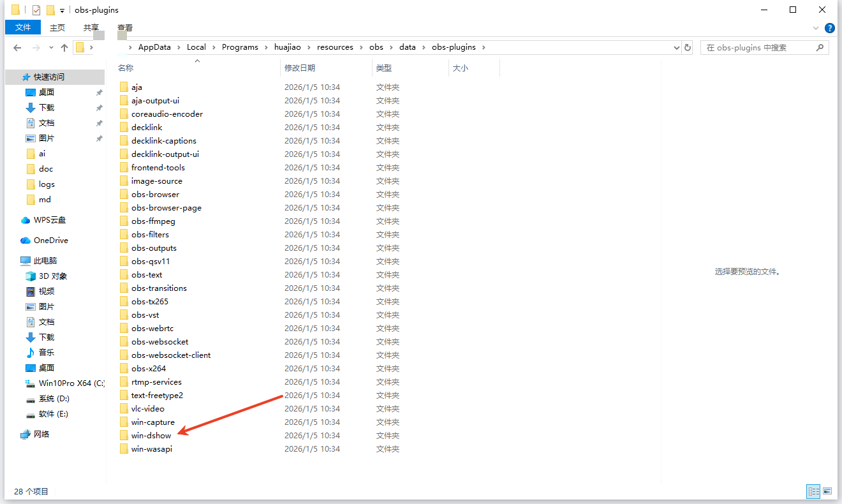842x504 pixels.
Task: Select OneDrive in the navigation pane
Action: click(x=50, y=241)
